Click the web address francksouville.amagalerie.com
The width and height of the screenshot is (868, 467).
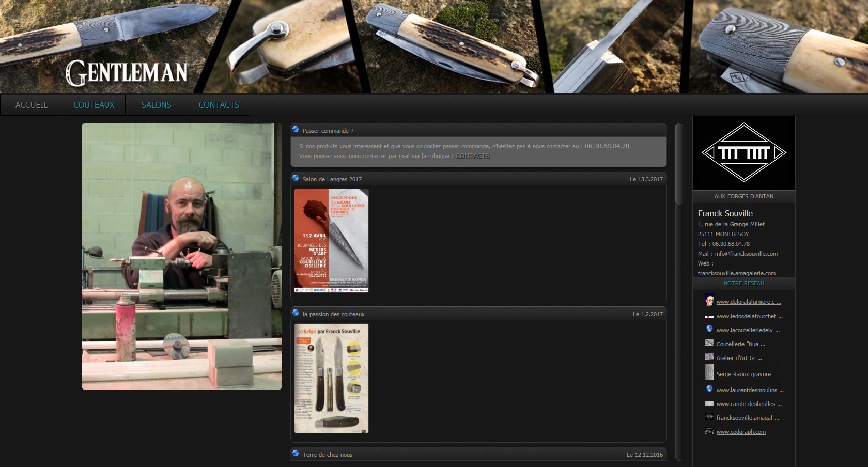point(737,273)
